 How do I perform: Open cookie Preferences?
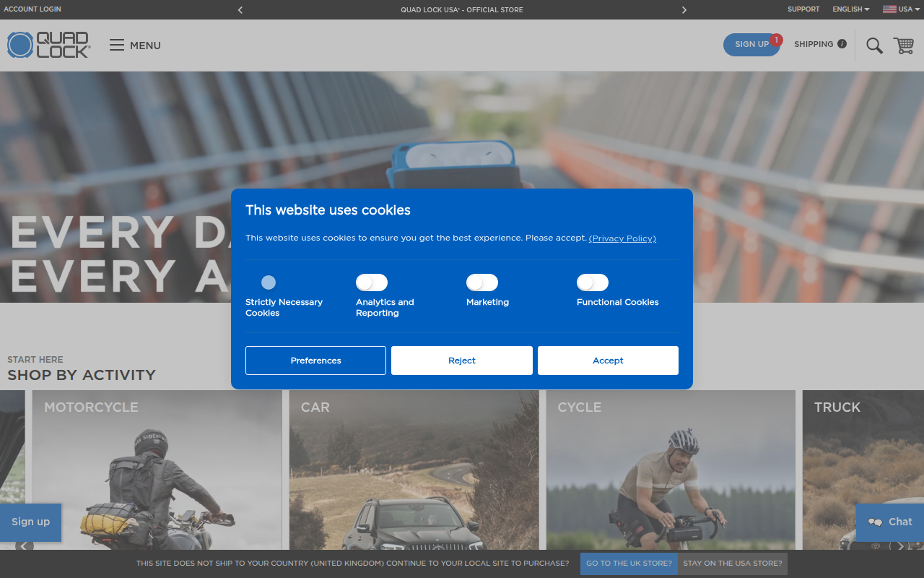[x=315, y=361]
